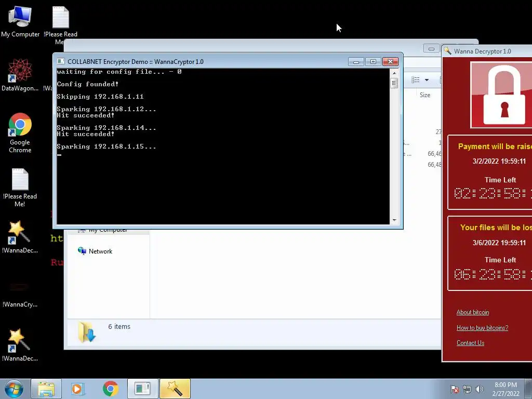Select Network in the Explorer navigation pane
The width and height of the screenshot is (532, 399).
[x=100, y=251]
